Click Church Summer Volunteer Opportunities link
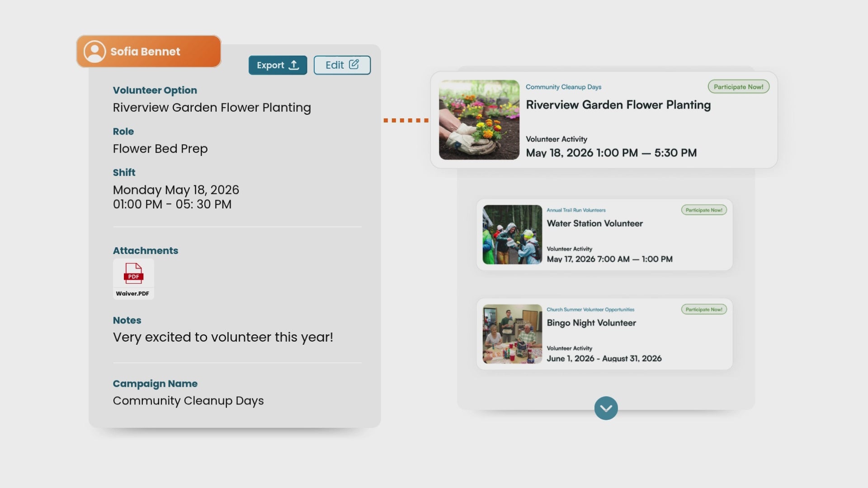This screenshot has height=488, width=868. (590, 310)
